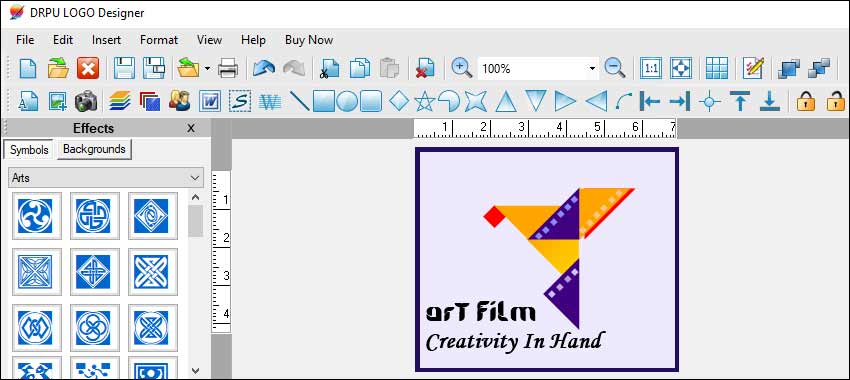This screenshot has height=380, width=850.
Task: Zoom out with the minus magnifier
Action: pyautogui.click(x=615, y=68)
